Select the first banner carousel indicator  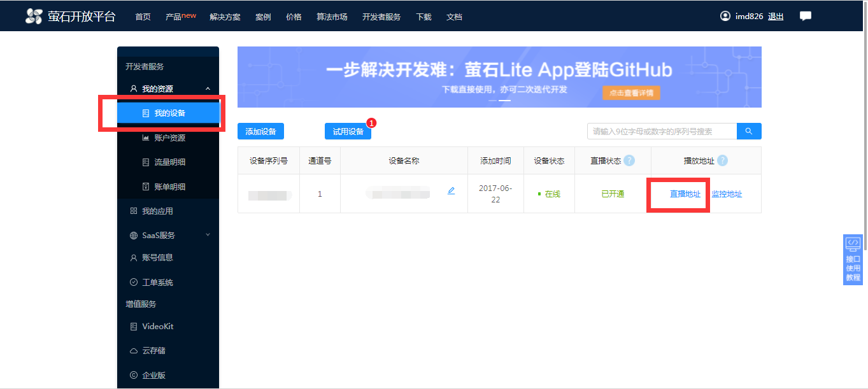coord(493,101)
